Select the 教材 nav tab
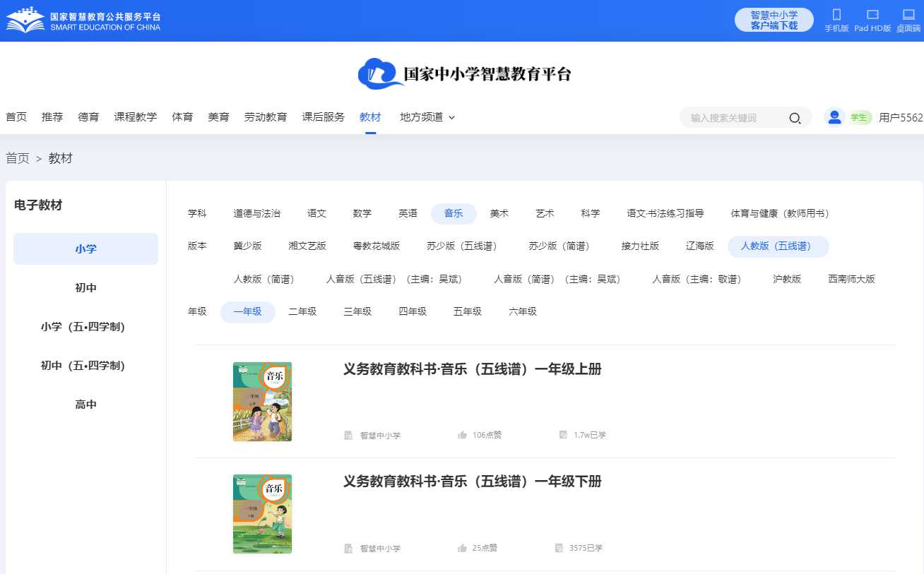 [x=370, y=117]
